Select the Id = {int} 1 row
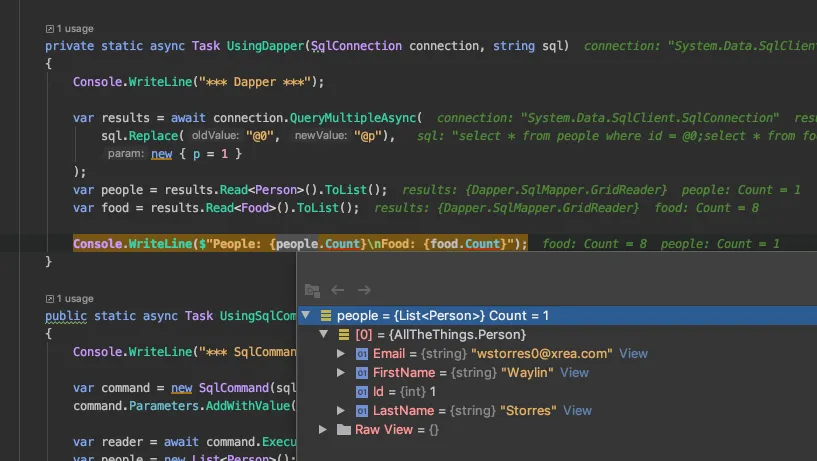The image size is (817, 461). click(x=557, y=391)
